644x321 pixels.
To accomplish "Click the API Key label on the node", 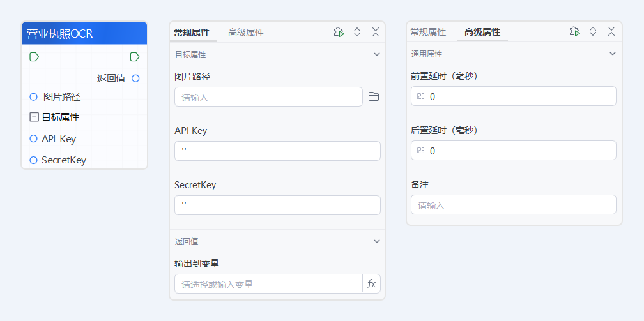I will (x=59, y=139).
